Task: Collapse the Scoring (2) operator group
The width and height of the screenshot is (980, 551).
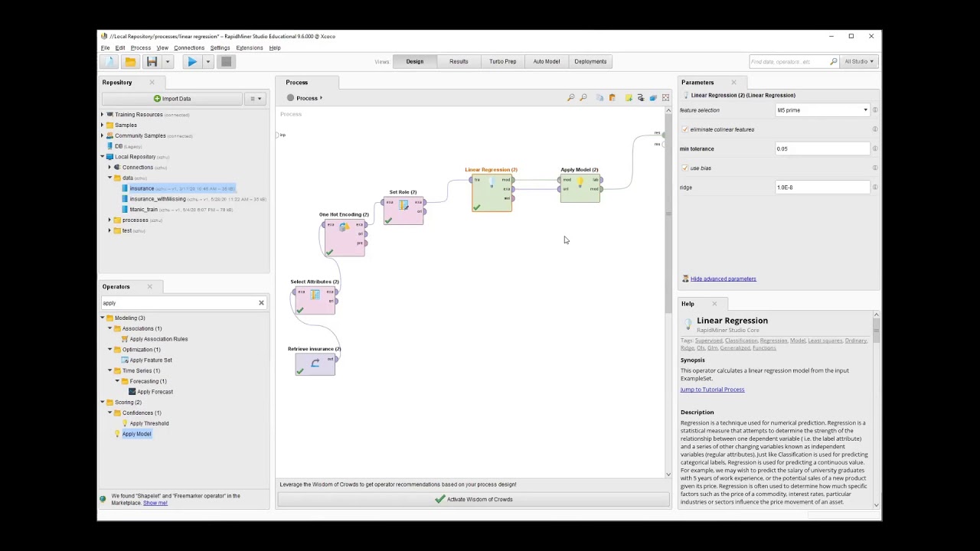Action: pos(103,403)
